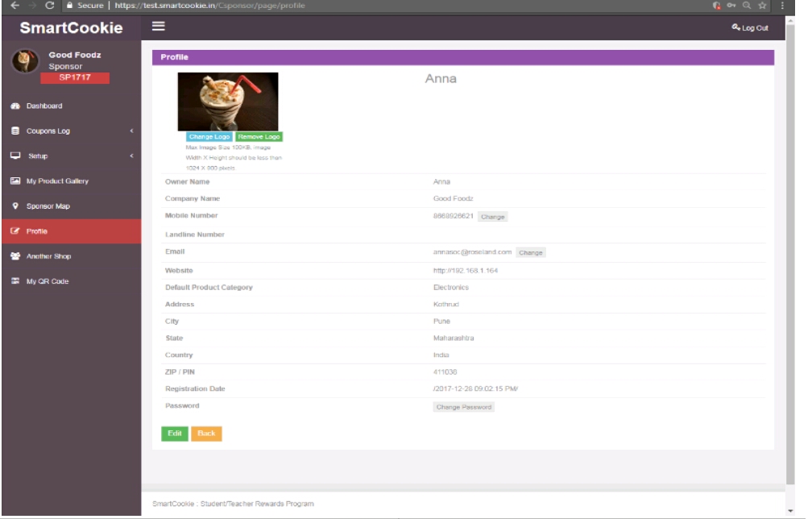Click the browser reload icon

point(40,7)
